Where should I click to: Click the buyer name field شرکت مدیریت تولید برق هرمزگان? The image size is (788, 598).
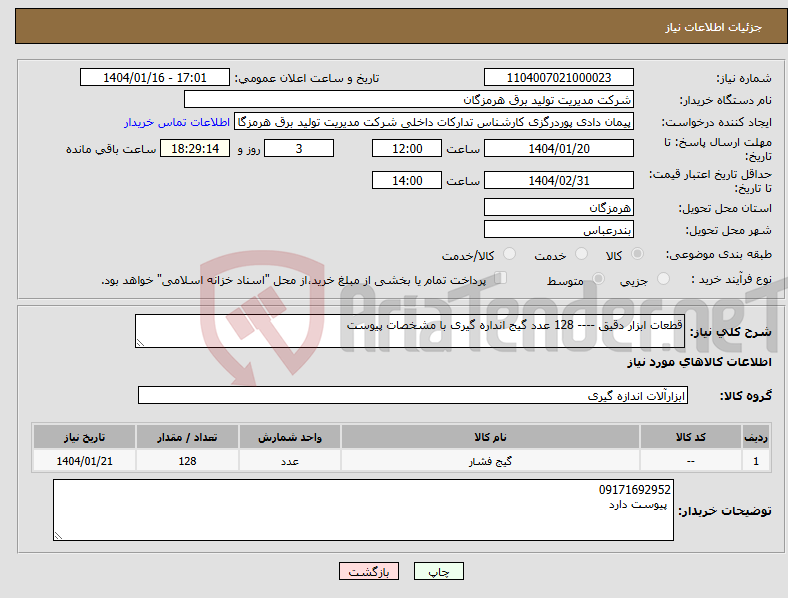409,99
